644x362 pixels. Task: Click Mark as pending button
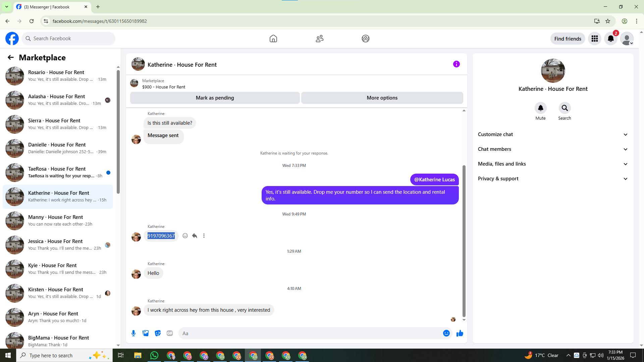point(215,98)
